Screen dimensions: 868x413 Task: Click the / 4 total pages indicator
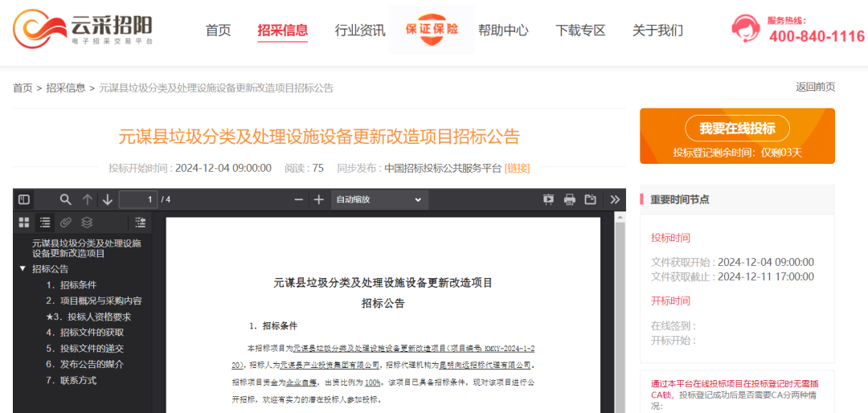166,199
